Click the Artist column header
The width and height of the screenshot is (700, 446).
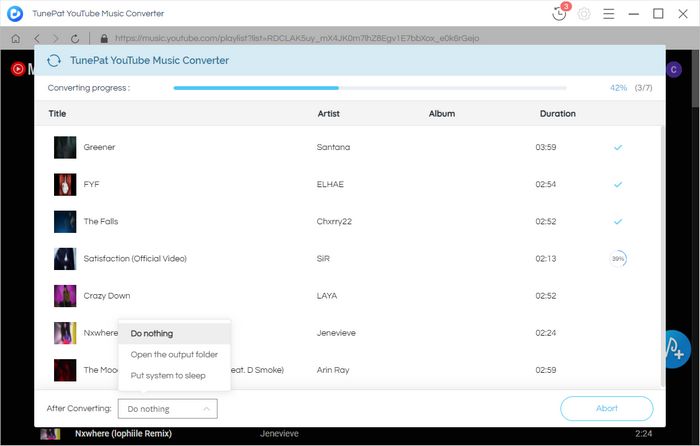tap(329, 113)
